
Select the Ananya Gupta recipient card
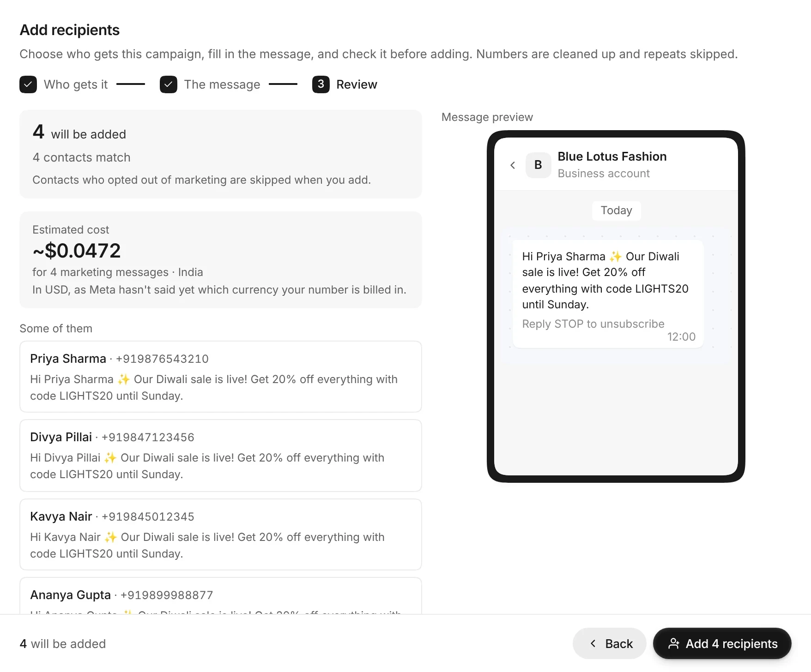click(x=221, y=596)
